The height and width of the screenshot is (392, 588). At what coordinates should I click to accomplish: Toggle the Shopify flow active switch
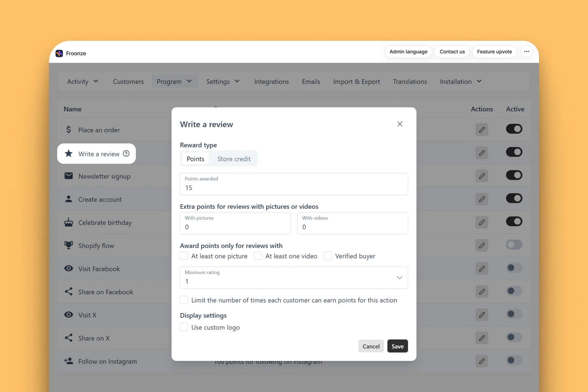(x=514, y=245)
